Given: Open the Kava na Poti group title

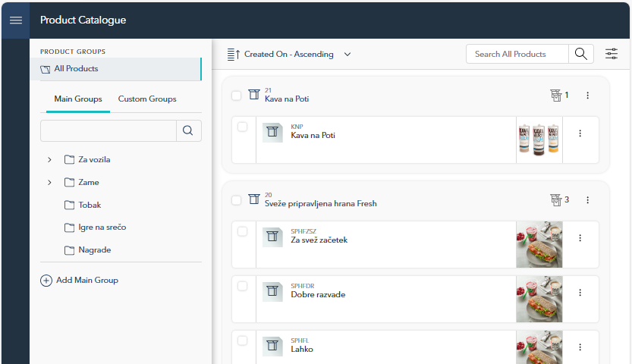Looking at the screenshot, I should (287, 99).
